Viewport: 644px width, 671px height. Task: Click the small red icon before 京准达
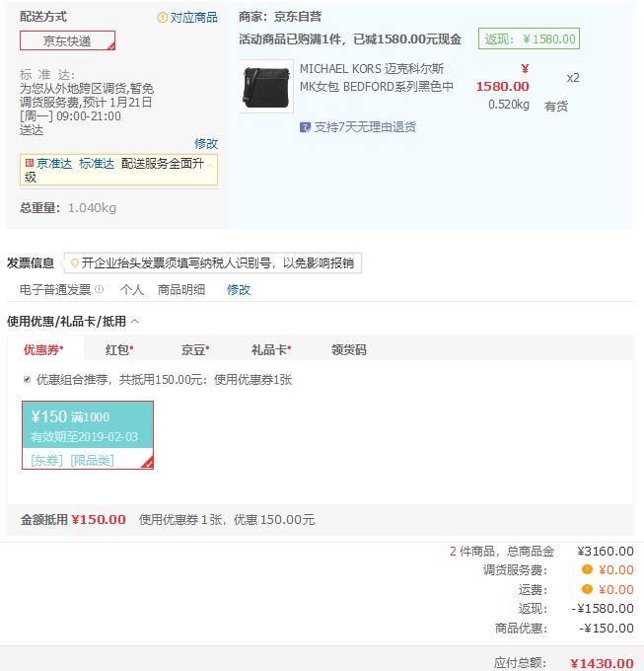29,163
